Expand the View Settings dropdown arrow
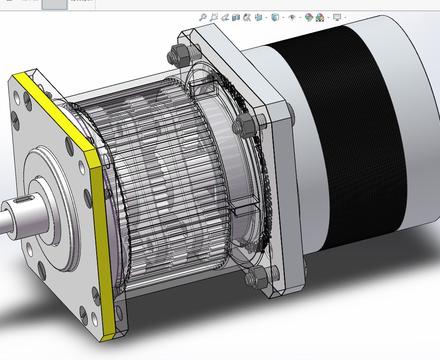Image resolution: width=440 pixels, height=360 pixels. pos(345,18)
